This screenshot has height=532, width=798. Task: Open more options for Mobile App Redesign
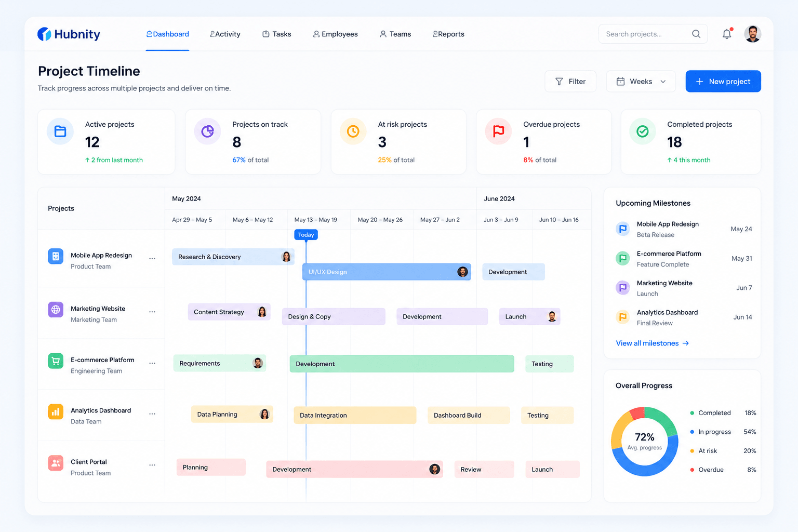[152, 259]
